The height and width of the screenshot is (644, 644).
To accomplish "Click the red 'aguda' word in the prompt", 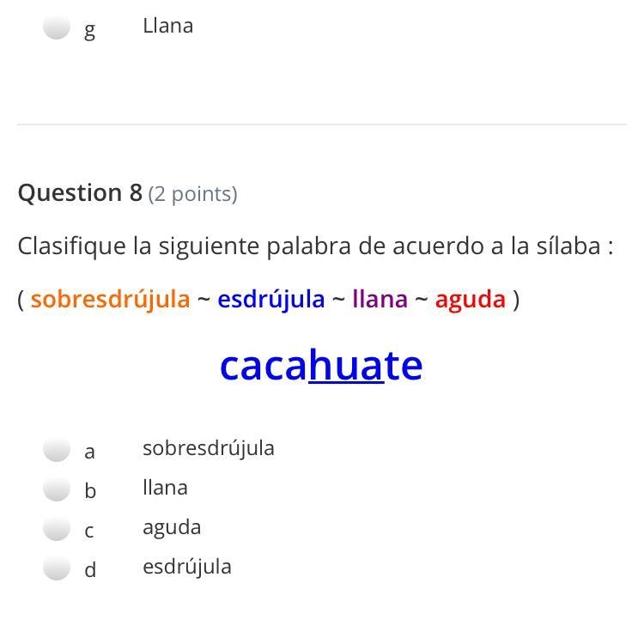I will coord(471,300).
